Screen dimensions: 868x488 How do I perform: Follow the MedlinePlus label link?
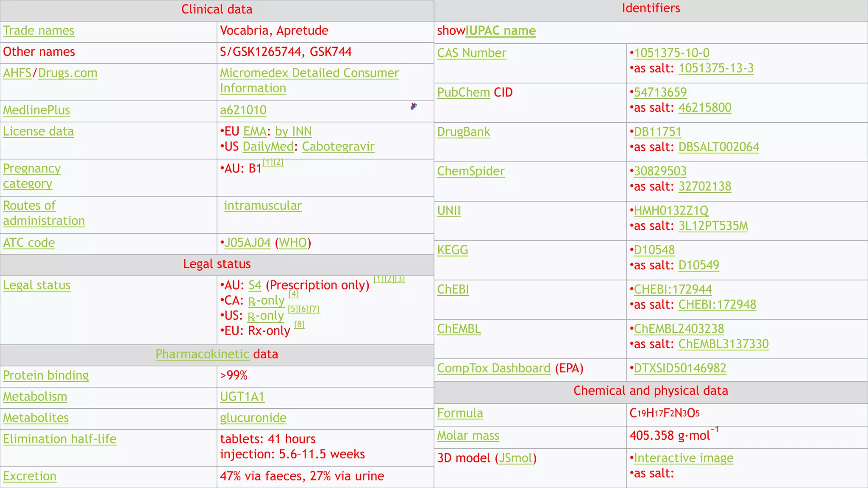(36, 110)
